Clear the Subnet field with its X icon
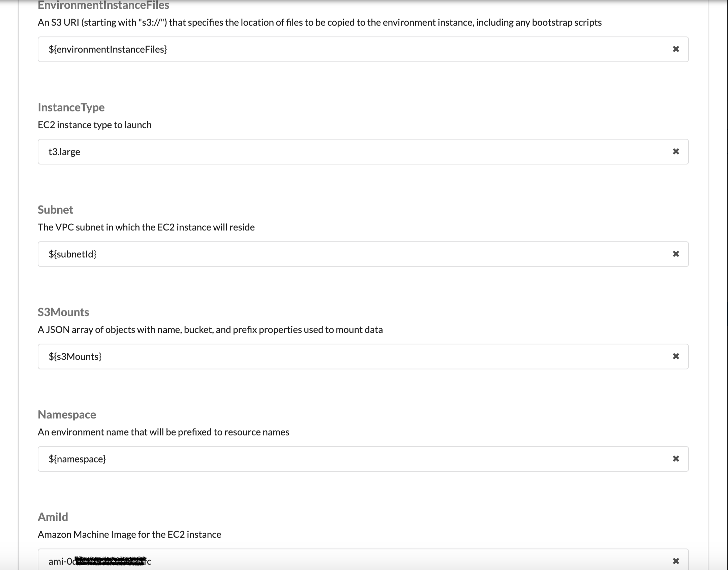Image resolution: width=728 pixels, height=570 pixels. (x=676, y=254)
